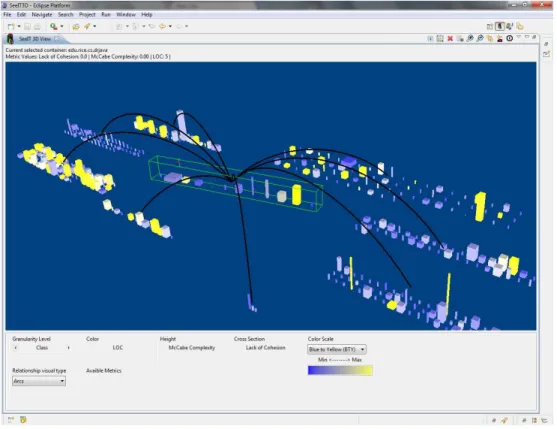Open the File menu
The width and height of the screenshot is (557, 429).
(7, 15)
